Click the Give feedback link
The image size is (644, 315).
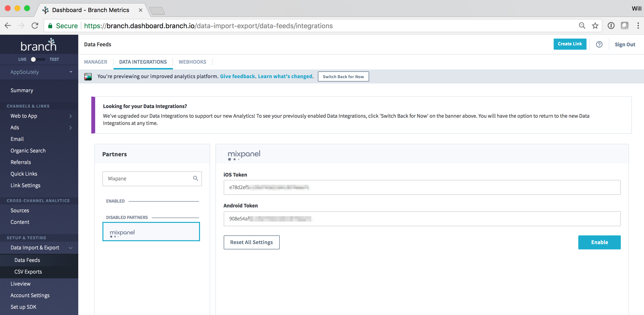237,76
